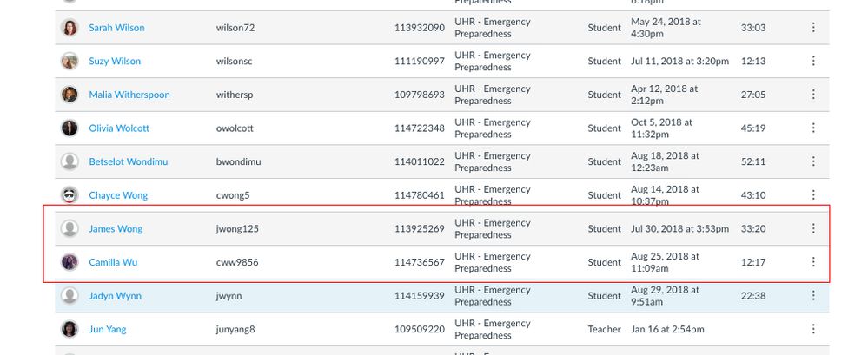
Task: Click Olivia Wolcott's avatar photo
Action: click(x=70, y=128)
